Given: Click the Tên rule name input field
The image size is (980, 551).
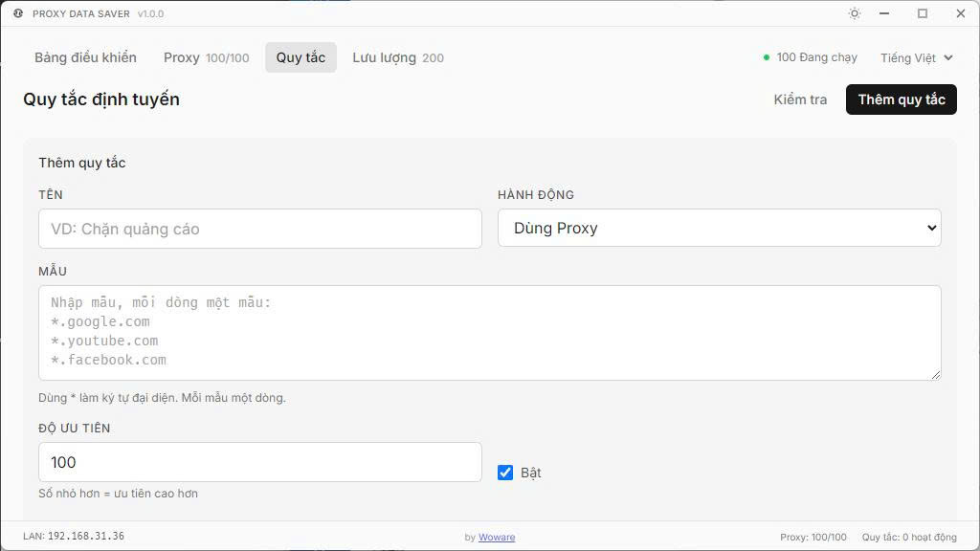Looking at the screenshot, I should [259, 229].
